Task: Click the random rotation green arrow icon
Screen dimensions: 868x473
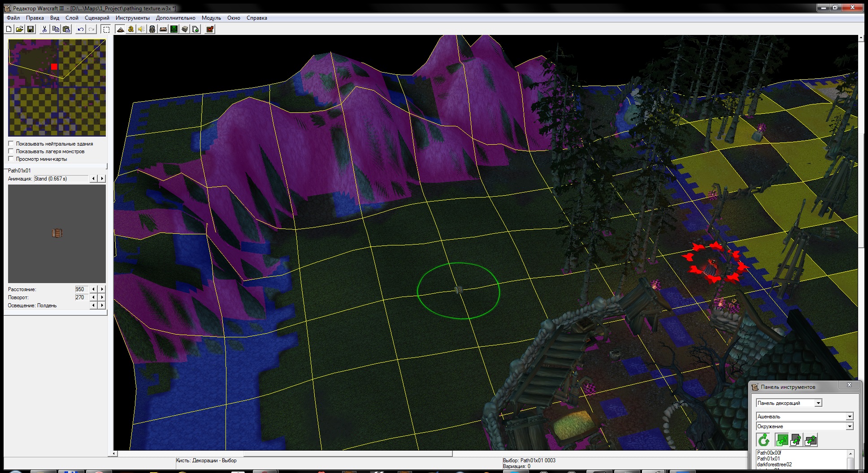Action: coord(764,440)
